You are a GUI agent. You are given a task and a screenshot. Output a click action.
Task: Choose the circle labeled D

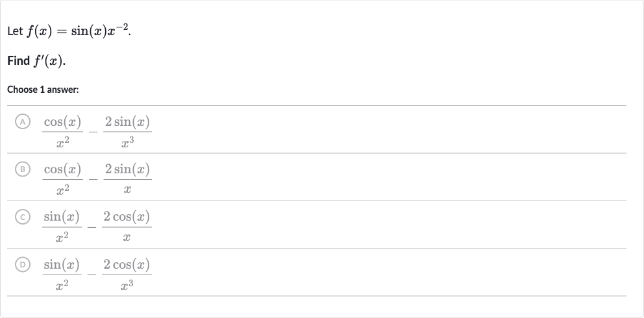[23, 265]
